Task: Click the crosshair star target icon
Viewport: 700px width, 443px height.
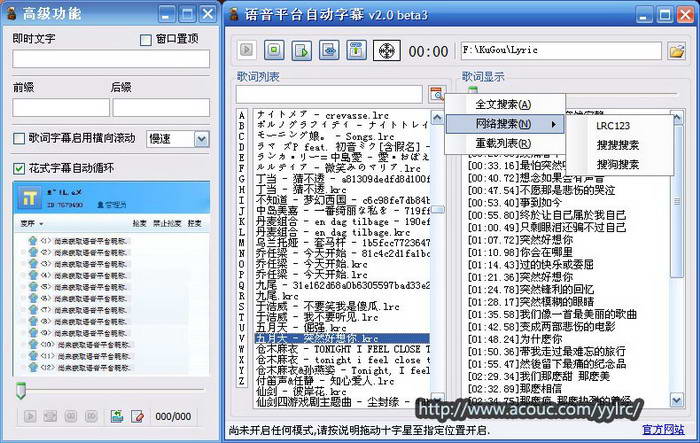Action: 387,50
